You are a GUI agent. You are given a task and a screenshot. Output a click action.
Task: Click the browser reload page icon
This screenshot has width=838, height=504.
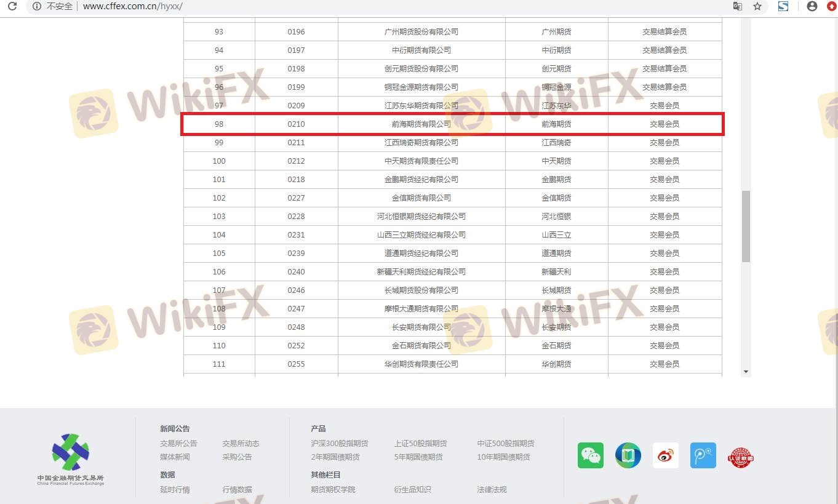tap(12, 6)
